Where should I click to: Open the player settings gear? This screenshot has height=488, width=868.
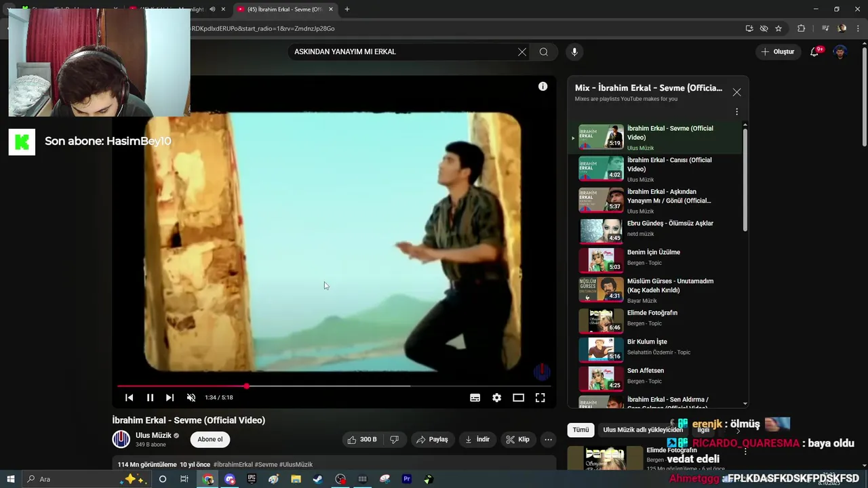(496, 398)
